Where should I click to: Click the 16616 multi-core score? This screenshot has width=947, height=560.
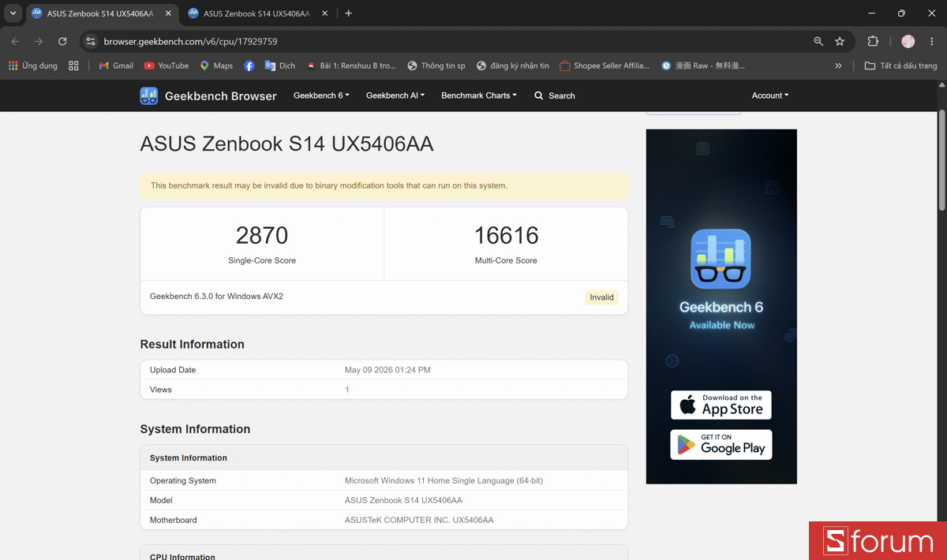[506, 235]
